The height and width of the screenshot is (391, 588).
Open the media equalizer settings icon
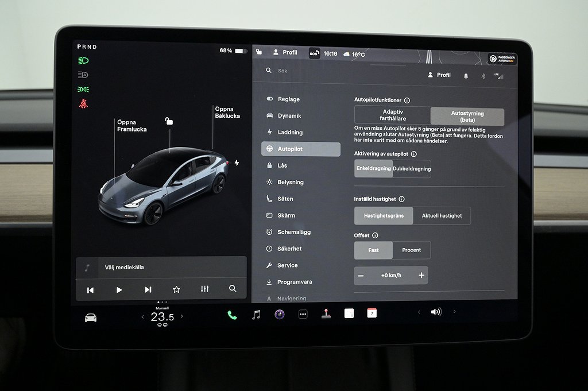click(204, 289)
